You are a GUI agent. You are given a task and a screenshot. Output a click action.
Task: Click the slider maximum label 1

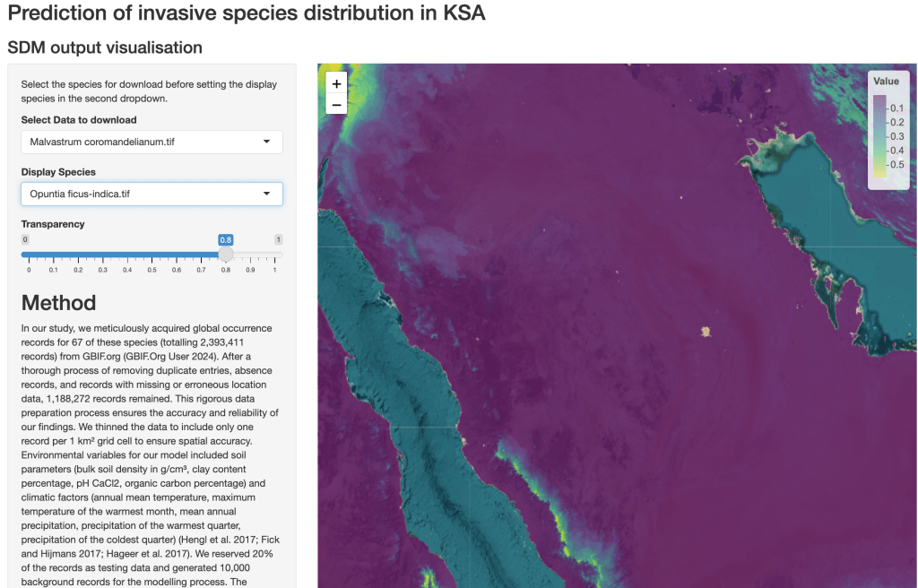click(279, 239)
